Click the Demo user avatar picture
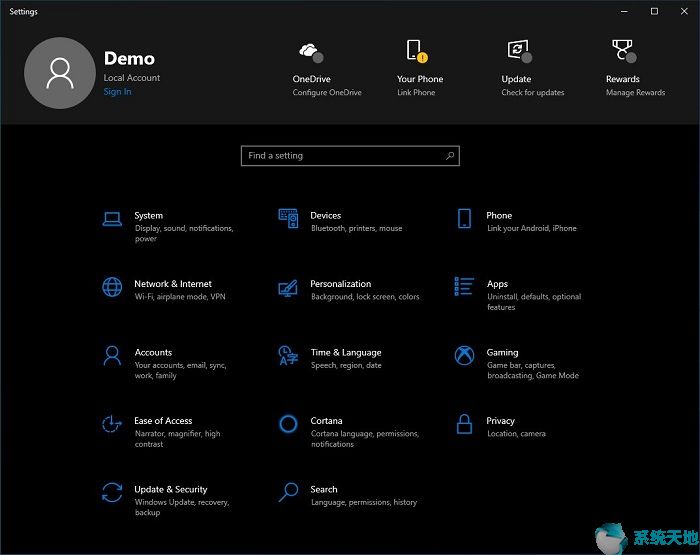Image resolution: width=700 pixels, height=555 pixels. coord(60,73)
